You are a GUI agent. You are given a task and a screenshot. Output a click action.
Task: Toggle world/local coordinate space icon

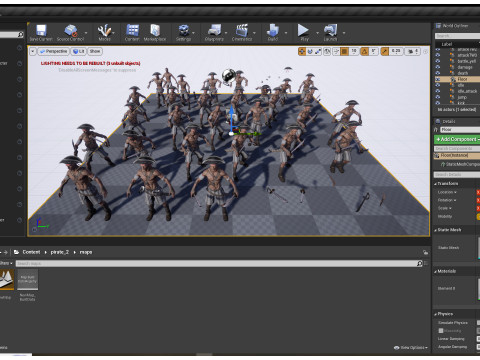[x=327, y=51]
